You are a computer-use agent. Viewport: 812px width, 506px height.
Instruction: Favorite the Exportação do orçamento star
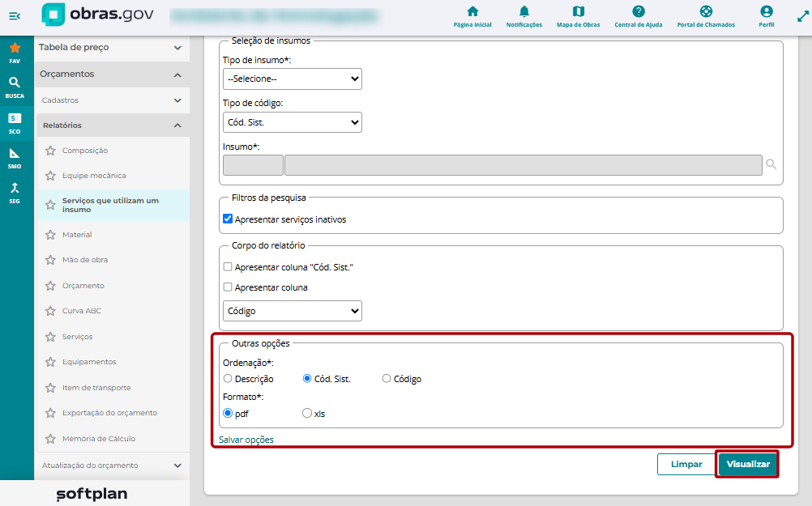(50, 413)
